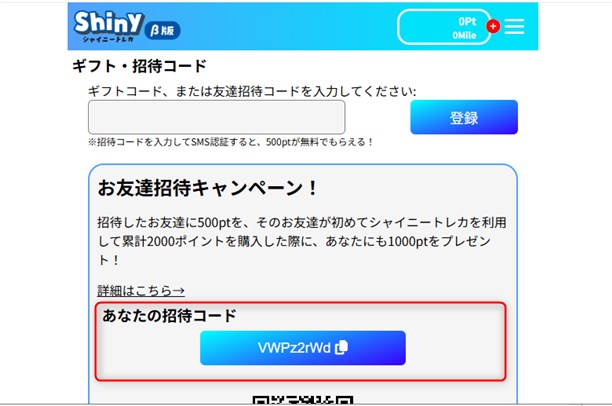Open the 詳細はこちら→ details link
Viewport: 612px width, 406px height.
[x=141, y=290]
